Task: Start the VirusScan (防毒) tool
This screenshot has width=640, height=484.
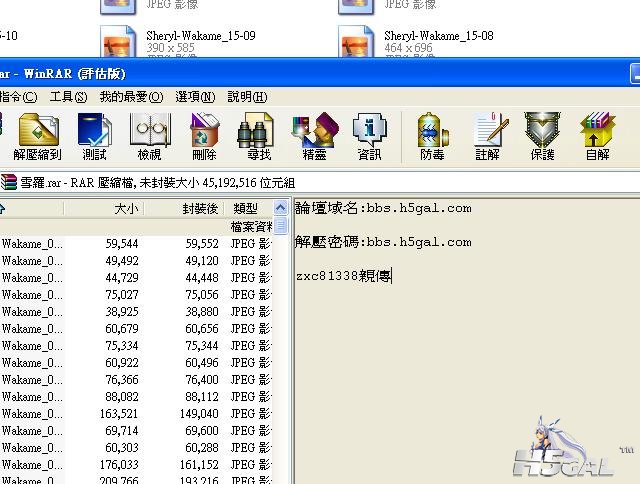Action: click(432, 137)
